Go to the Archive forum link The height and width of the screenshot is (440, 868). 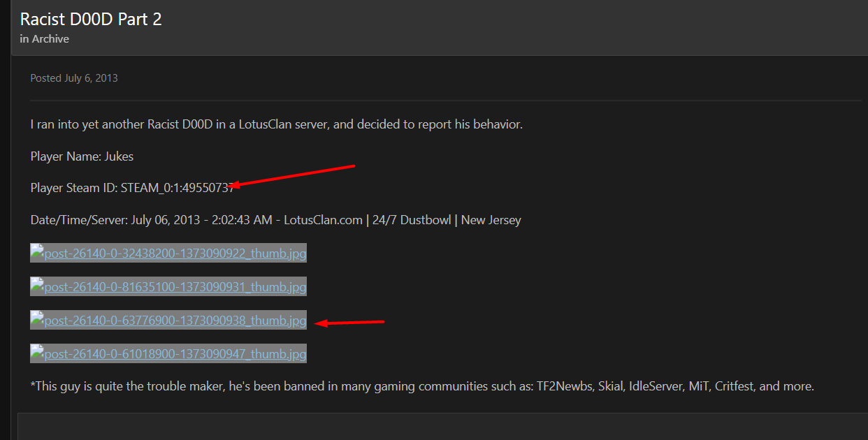click(x=50, y=39)
